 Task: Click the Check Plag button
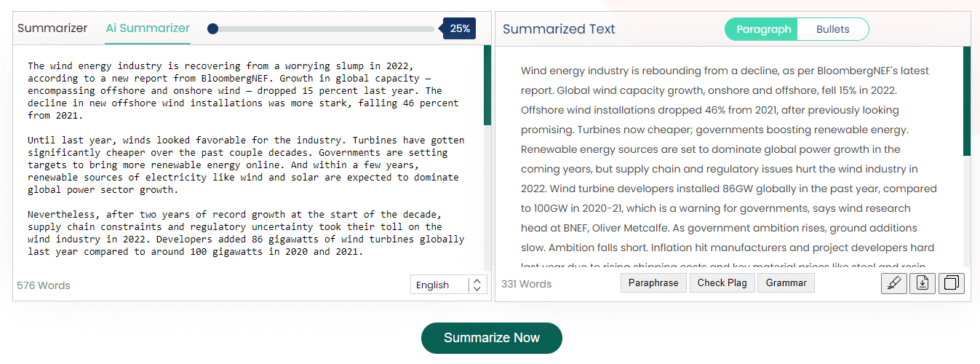722,283
